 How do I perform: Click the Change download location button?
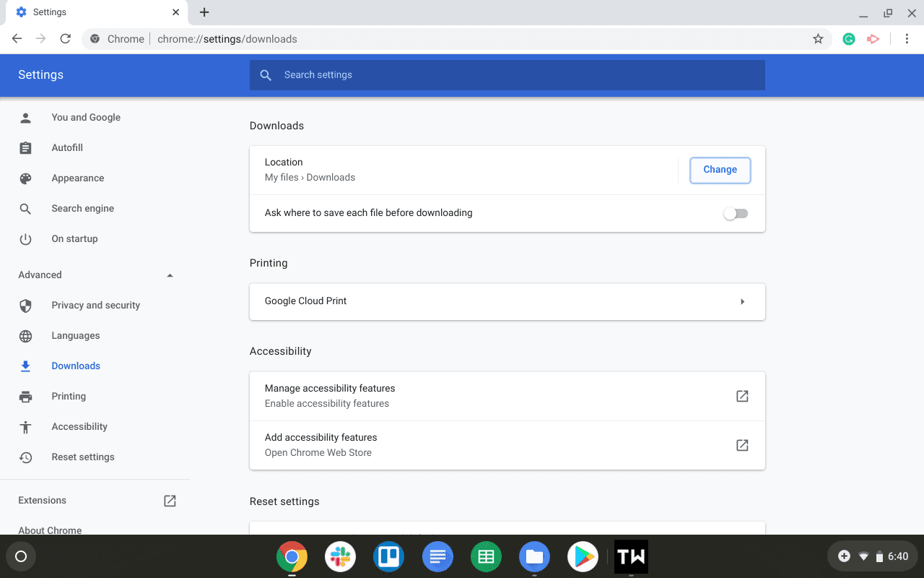[720, 169]
